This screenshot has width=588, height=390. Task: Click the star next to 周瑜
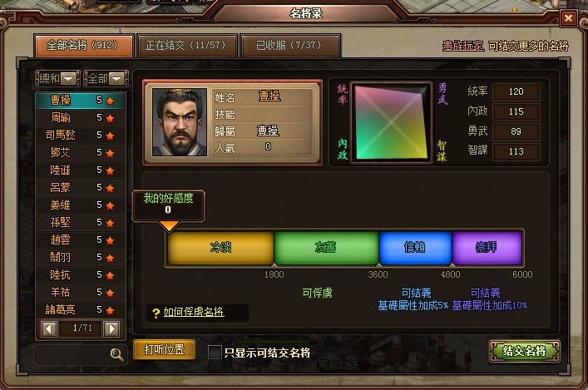click(x=110, y=119)
